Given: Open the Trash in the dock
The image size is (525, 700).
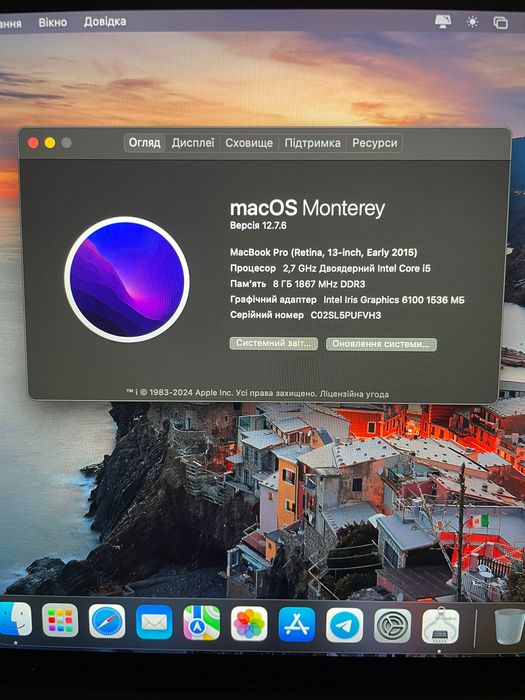Looking at the screenshot, I should [x=509, y=626].
